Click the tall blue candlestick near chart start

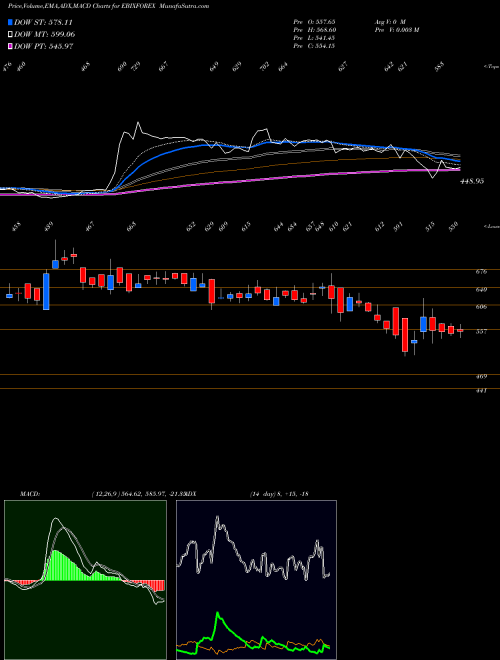pyautogui.click(x=46, y=292)
